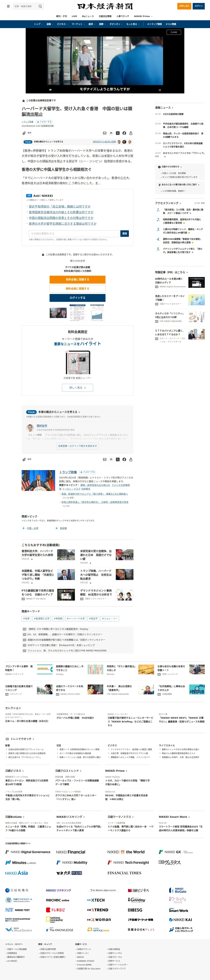
Task: Open #トランプ関税 hashtag link
Action: (155, 24)
